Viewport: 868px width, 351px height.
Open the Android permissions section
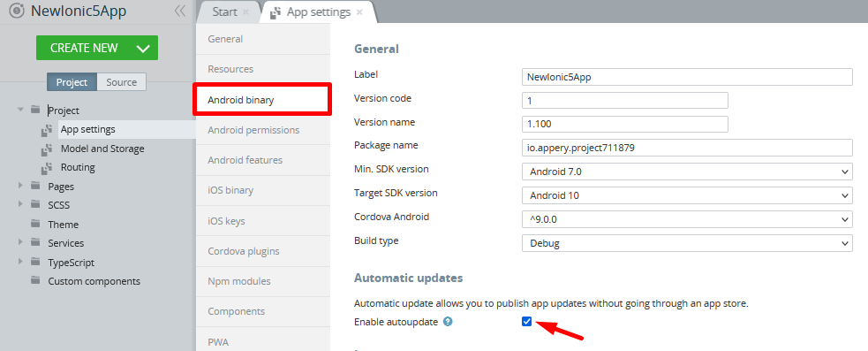263,130
